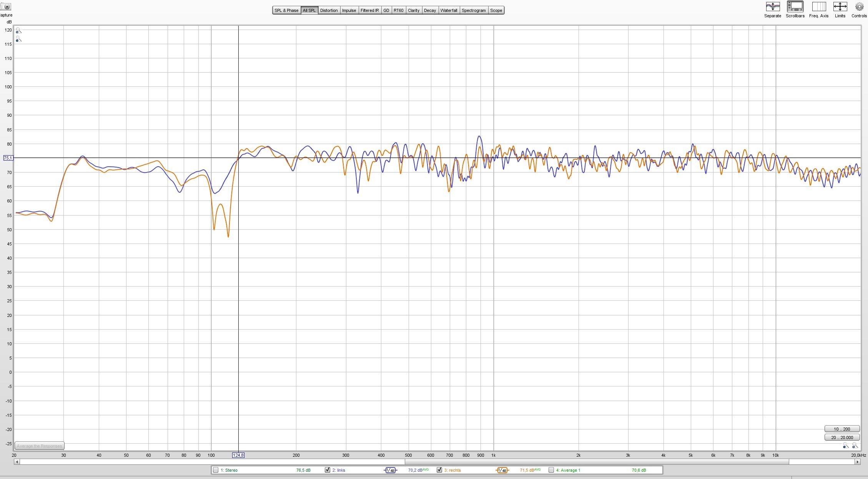Uncheck the 3: rechts trace checkbox

439,470
